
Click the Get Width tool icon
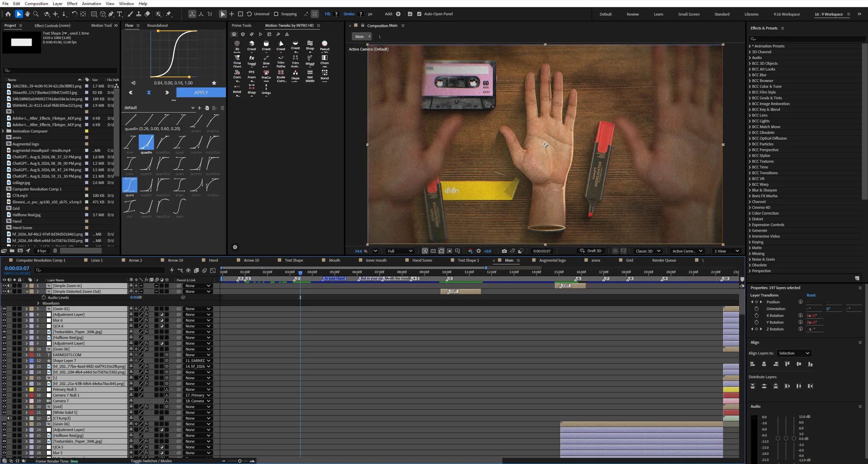tap(310, 76)
